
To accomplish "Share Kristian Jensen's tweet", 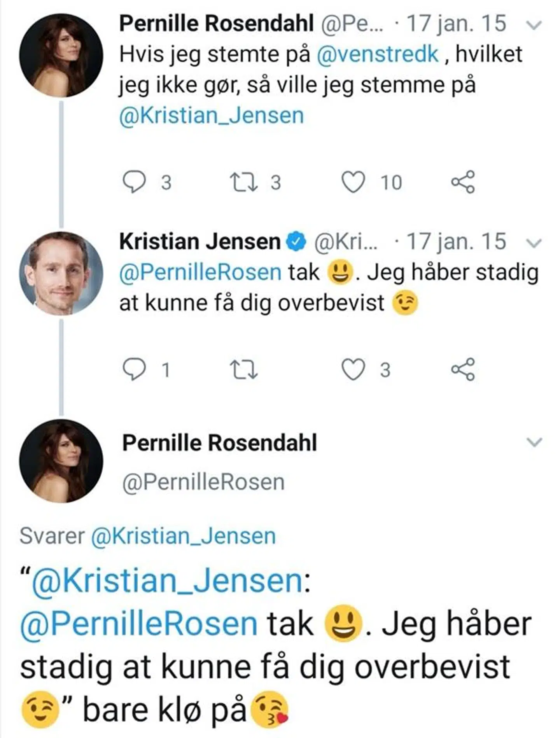I will point(463,369).
